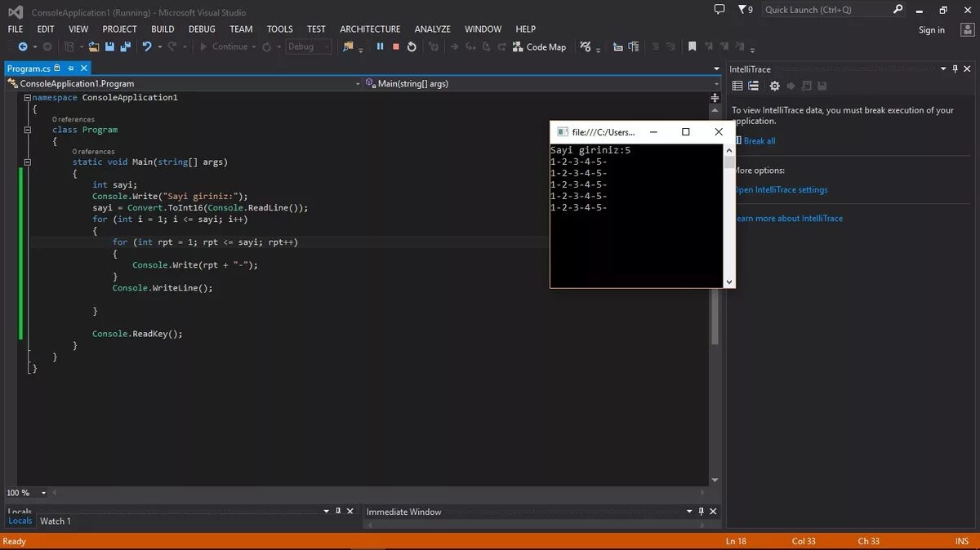The image size is (980, 550).
Task: Click Learn more about IntelliTrace link
Action: 788,219
